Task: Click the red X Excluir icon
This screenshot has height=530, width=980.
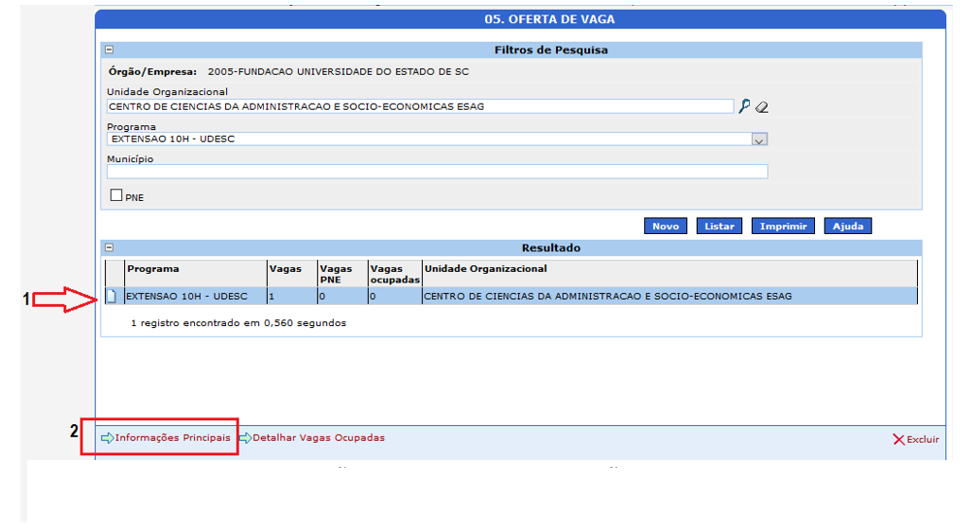Action: coord(898,440)
